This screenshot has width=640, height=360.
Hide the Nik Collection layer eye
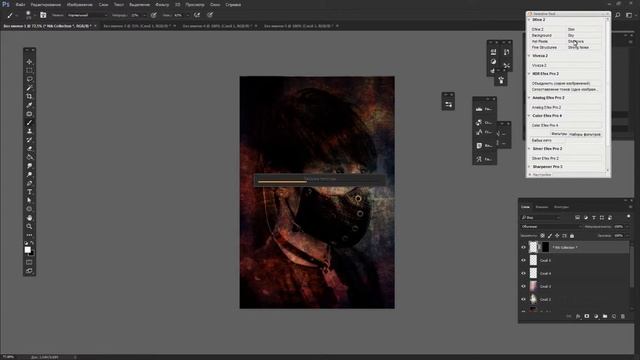pos(523,247)
